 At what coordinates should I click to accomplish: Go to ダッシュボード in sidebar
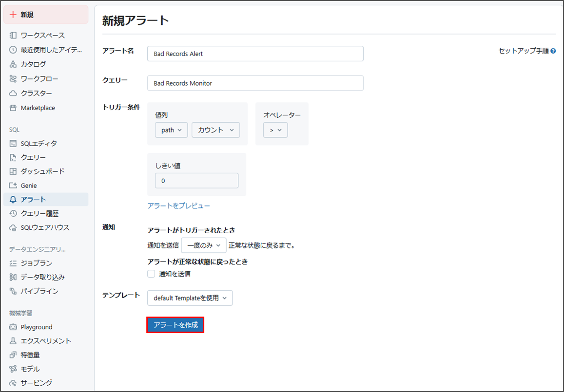42,171
